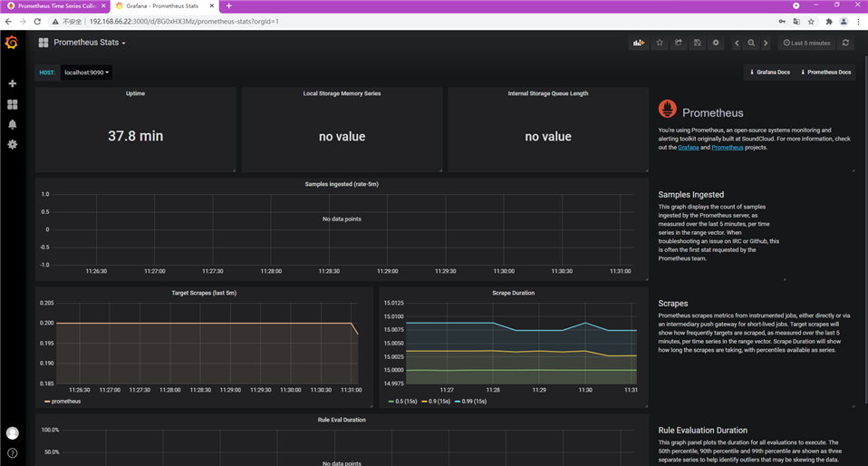Viewport: 868px width, 466px height.
Task: Click the Rule Evaluation Duration heading
Action: [702, 431]
